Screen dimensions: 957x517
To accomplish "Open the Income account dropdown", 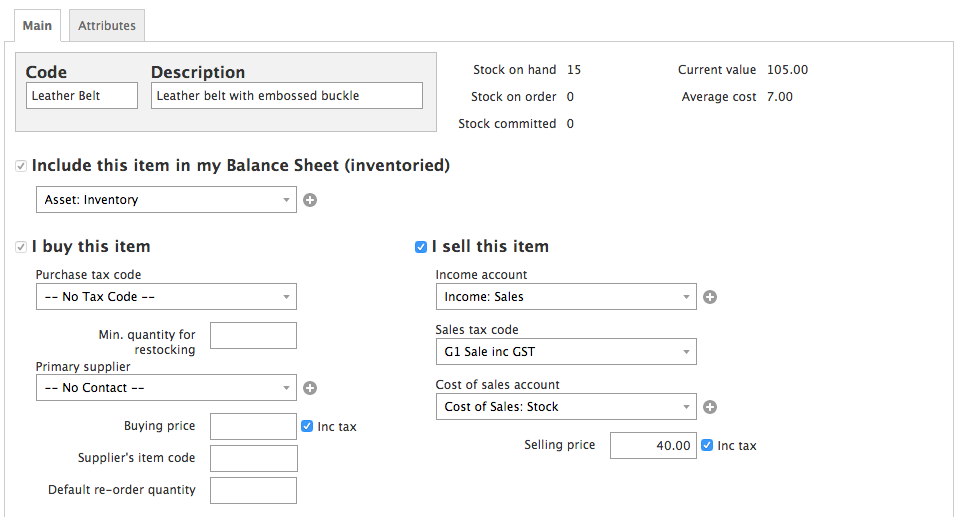I will tap(566, 297).
